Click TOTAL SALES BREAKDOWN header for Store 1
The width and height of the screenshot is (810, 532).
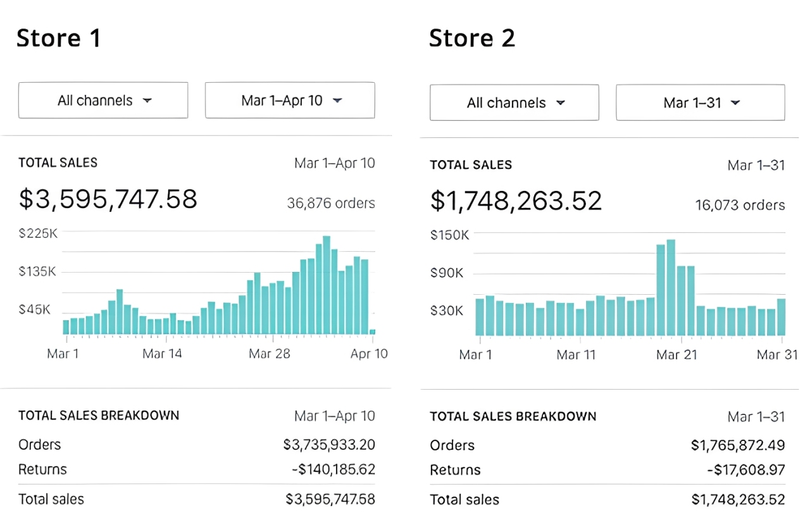pyautogui.click(x=99, y=416)
